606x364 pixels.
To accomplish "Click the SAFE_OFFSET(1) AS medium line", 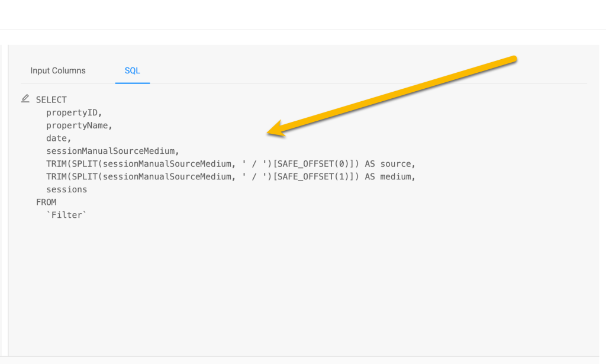I will [x=231, y=176].
